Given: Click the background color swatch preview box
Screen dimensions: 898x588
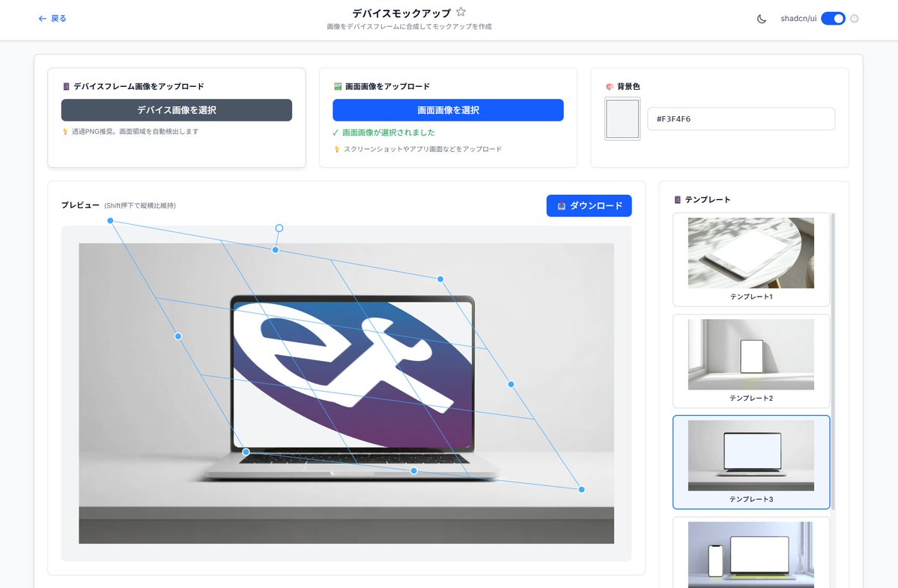Looking at the screenshot, I should (622, 118).
